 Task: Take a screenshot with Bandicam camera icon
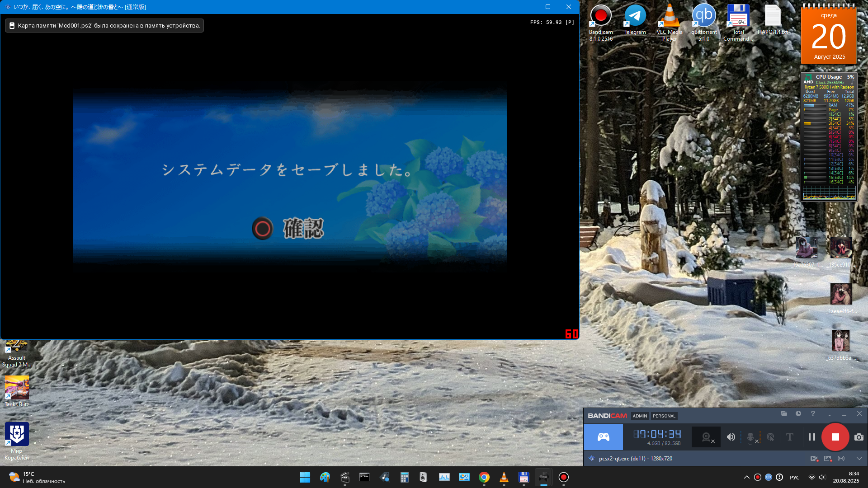859,437
